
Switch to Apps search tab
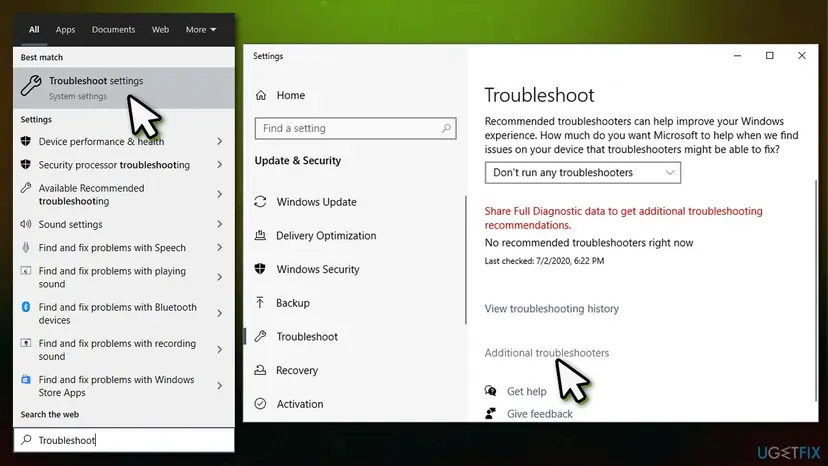pyautogui.click(x=65, y=30)
